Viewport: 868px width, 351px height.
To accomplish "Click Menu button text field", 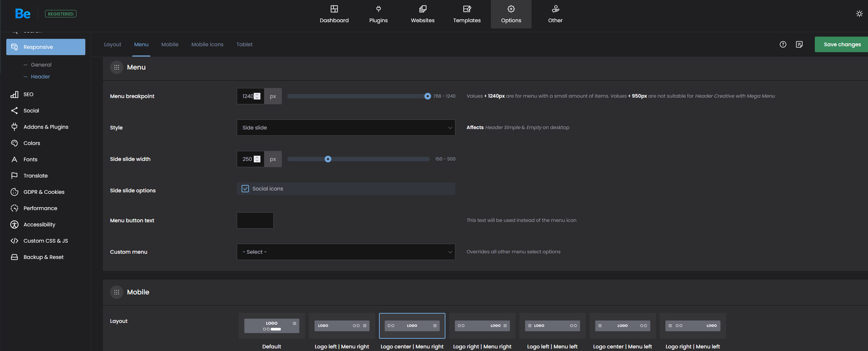I will pyautogui.click(x=255, y=220).
